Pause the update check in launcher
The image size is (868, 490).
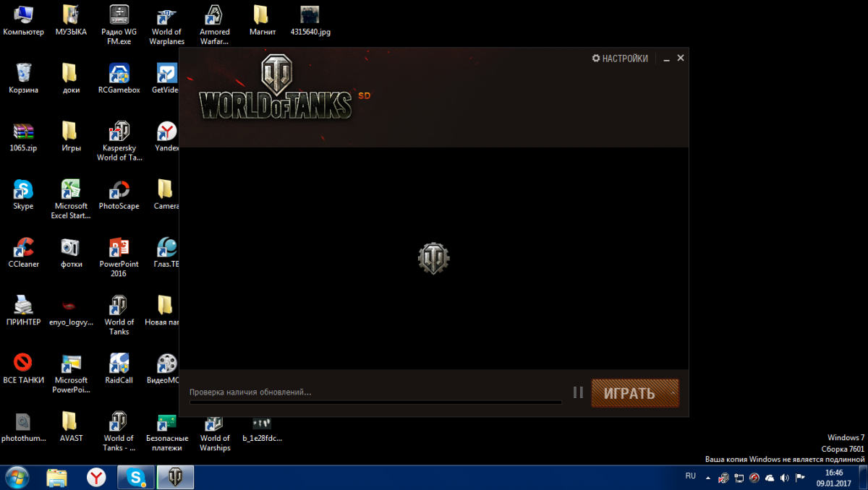coord(578,392)
